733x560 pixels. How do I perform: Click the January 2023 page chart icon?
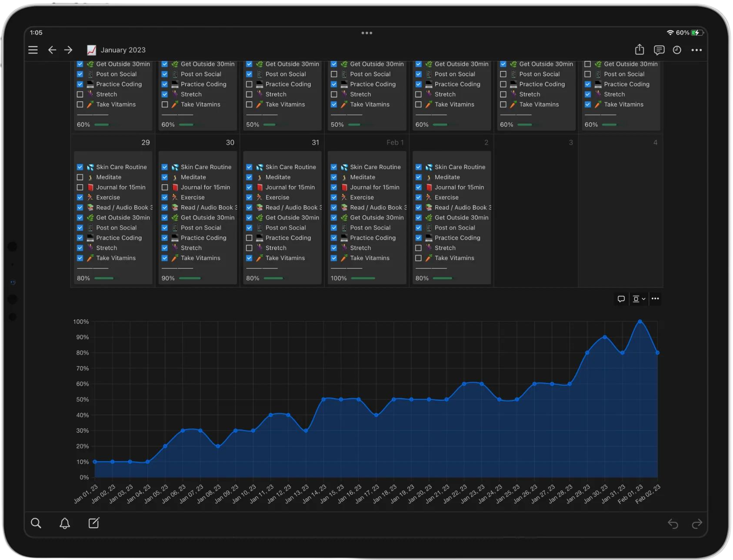coord(91,50)
